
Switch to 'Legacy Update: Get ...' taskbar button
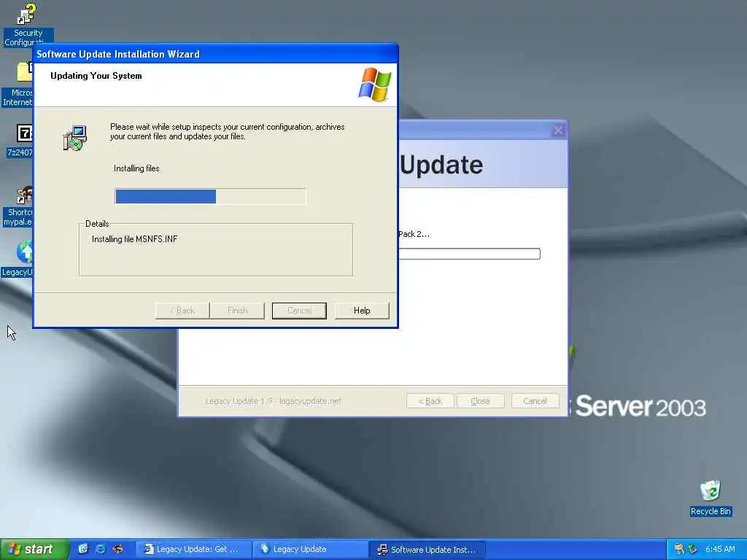[193, 550]
